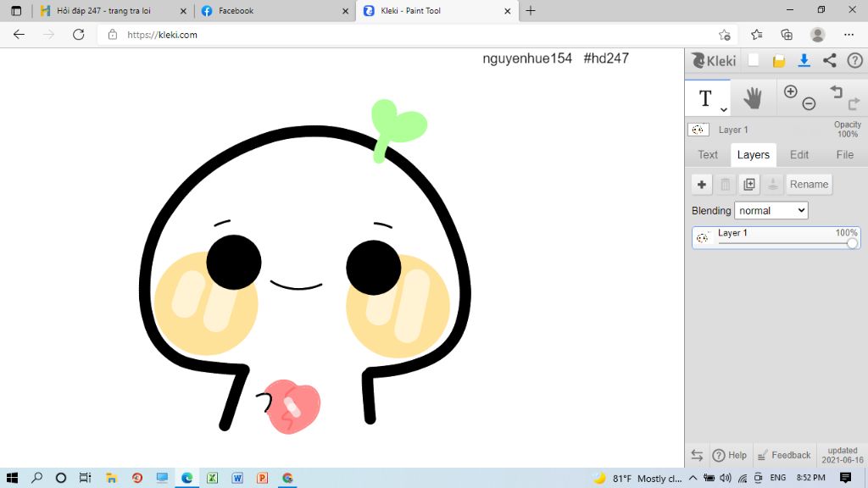
Task: Delete the layer with the trash icon
Action: [726, 184]
